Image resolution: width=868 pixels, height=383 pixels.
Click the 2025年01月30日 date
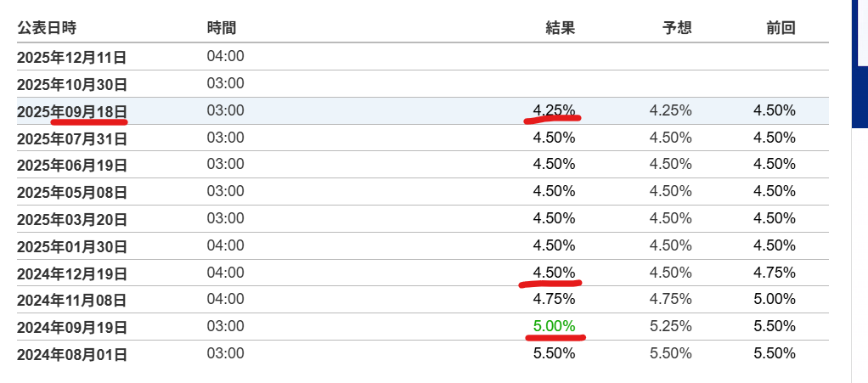pyautogui.click(x=72, y=246)
